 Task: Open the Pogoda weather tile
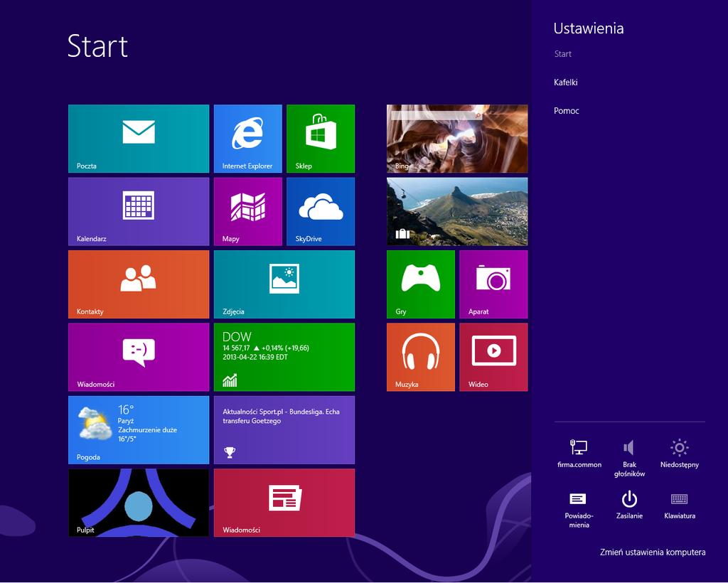139,430
